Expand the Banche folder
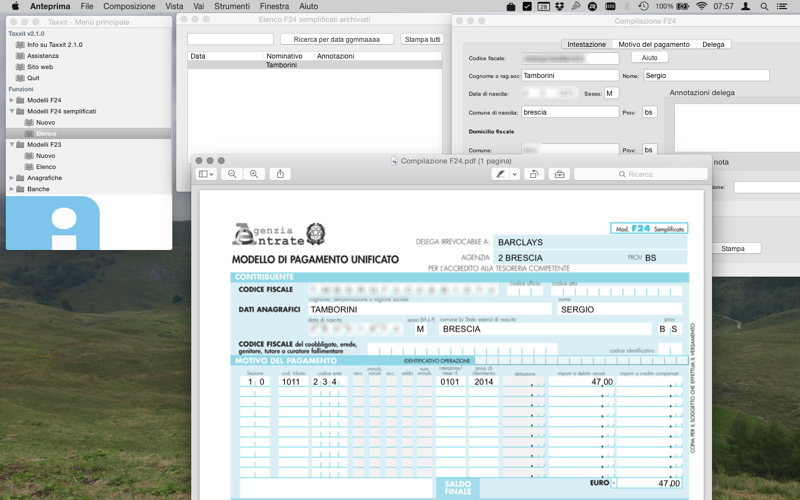 pyautogui.click(x=12, y=189)
